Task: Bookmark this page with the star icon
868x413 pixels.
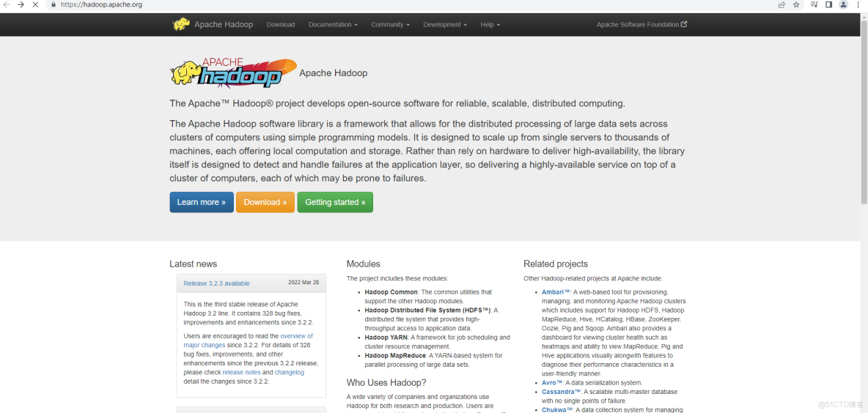Action: click(x=796, y=4)
